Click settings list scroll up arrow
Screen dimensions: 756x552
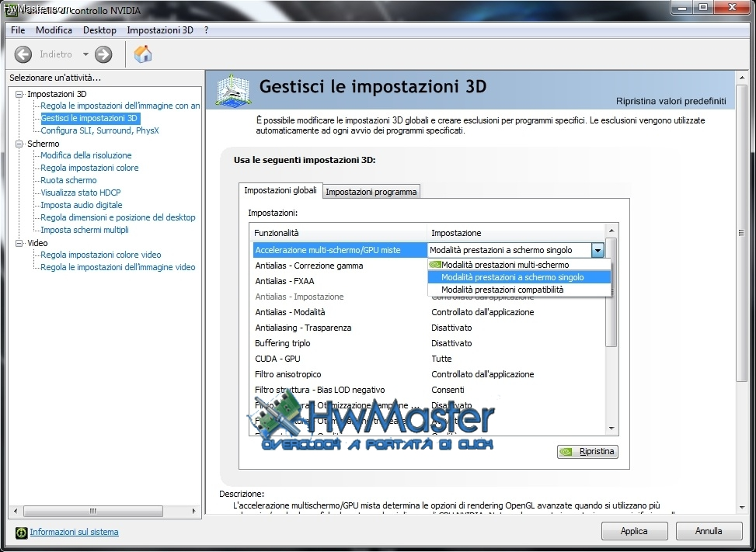(x=611, y=231)
